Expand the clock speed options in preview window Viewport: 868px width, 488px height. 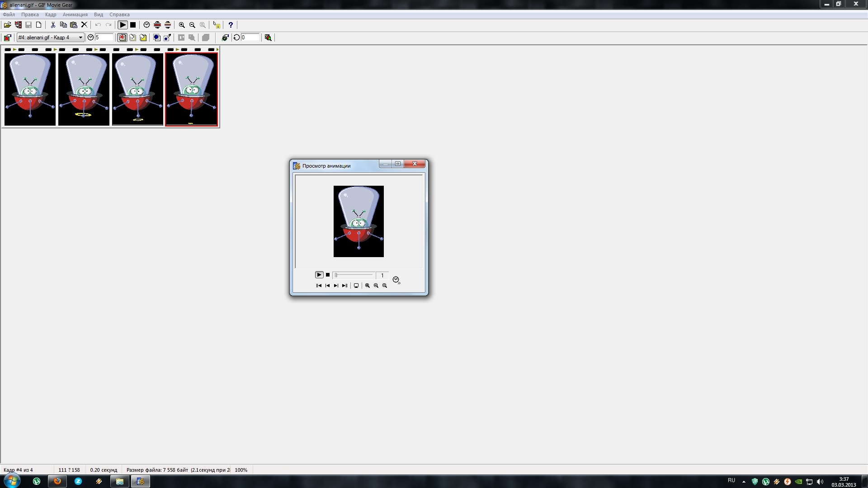396,280
